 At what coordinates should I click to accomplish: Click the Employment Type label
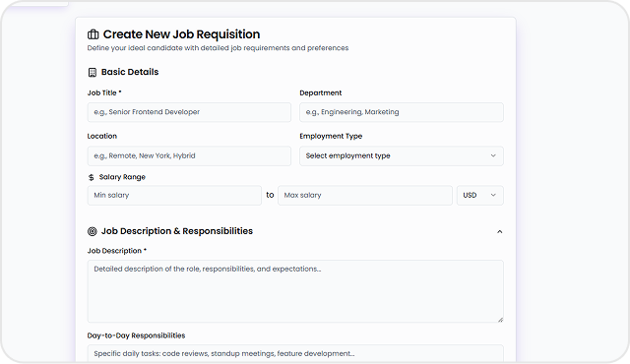pyautogui.click(x=331, y=136)
